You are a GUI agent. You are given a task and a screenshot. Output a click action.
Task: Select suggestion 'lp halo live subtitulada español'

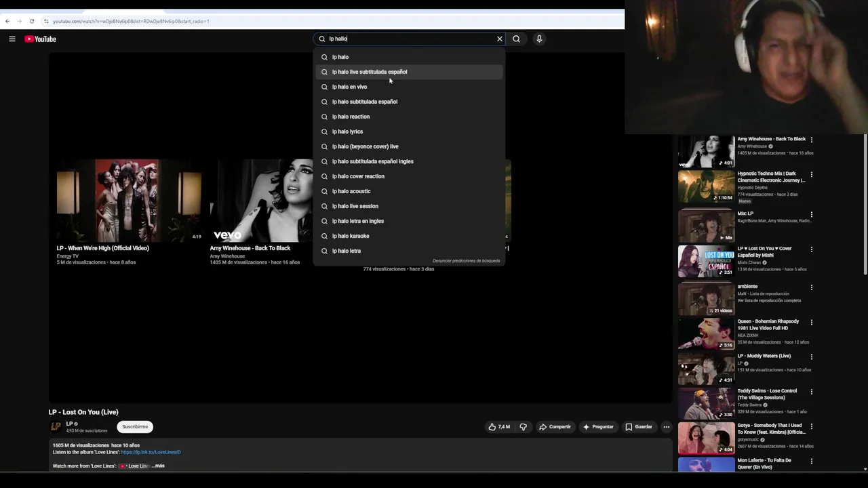(409, 72)
